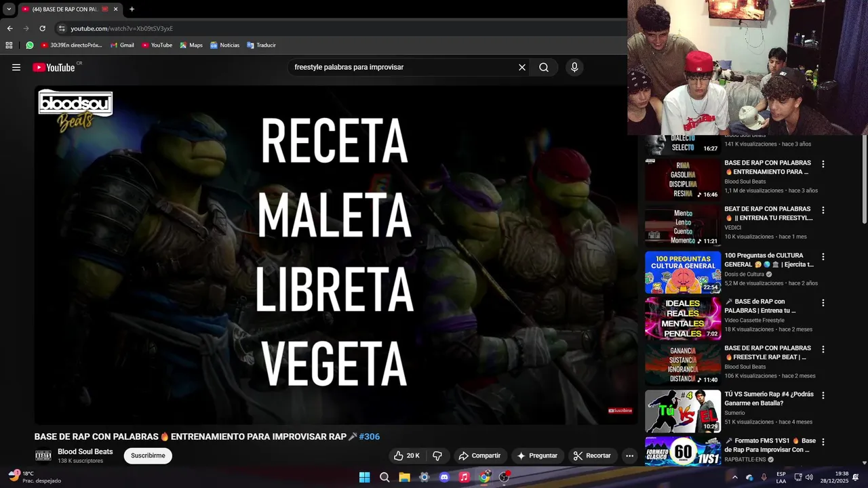Open RIMA GASOLINA DISCIPLINA thumbnail video
Screen dimensions: 868x488
[x=682, y=180]
